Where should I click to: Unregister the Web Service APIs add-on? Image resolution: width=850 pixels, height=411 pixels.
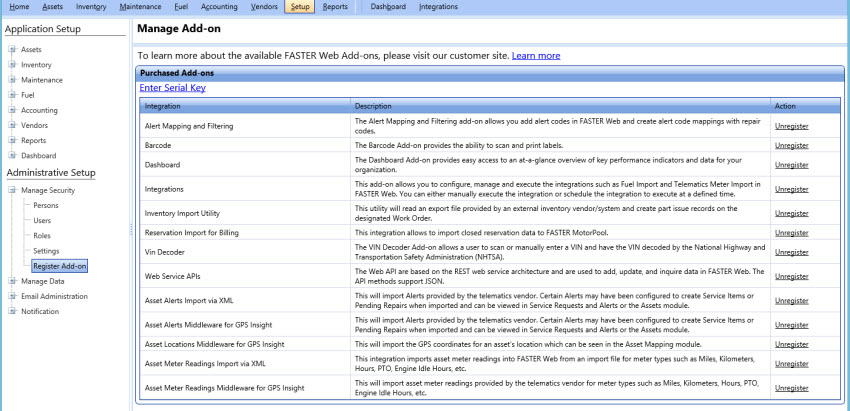(x=791, y=276)
